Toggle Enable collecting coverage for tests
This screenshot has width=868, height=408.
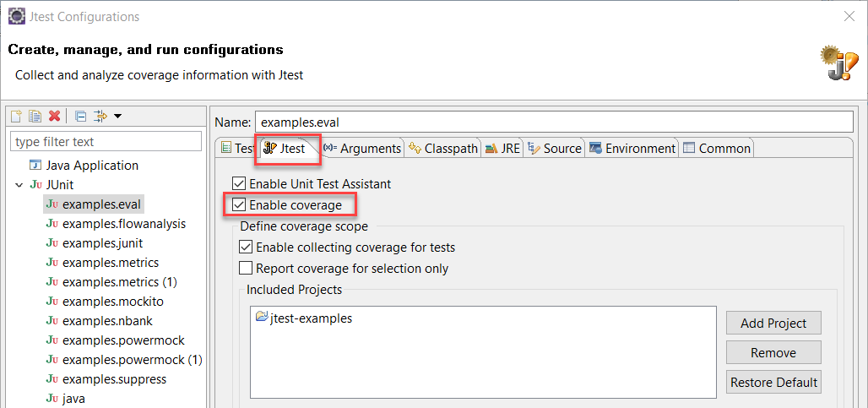pos(245,247)
